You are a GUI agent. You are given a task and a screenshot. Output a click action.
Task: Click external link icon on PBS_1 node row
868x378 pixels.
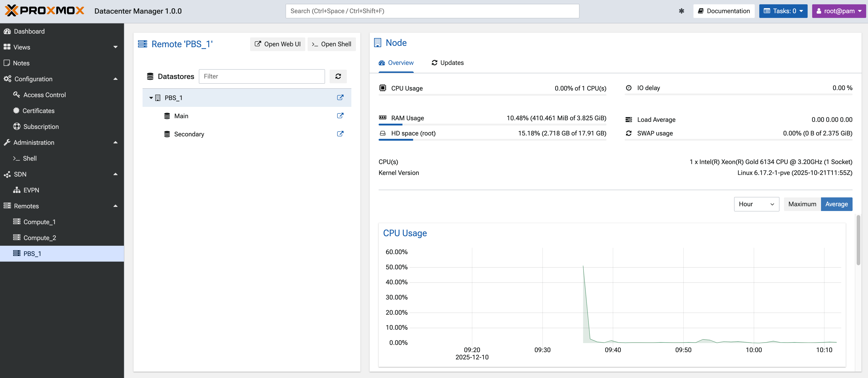(x=340, y=98)
